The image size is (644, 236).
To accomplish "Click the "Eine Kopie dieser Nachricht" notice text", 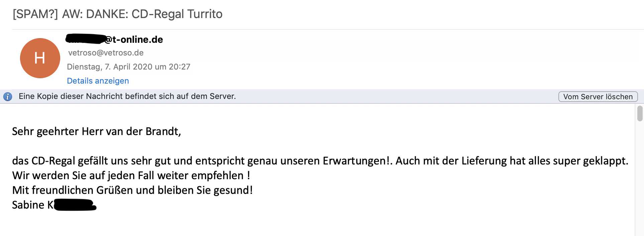I will (x=127, y=96).
